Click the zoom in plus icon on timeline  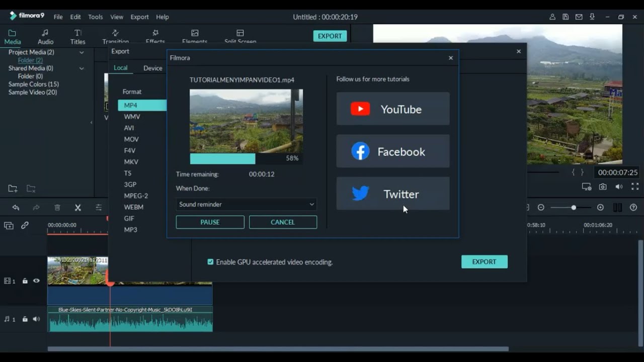point(600,208)
